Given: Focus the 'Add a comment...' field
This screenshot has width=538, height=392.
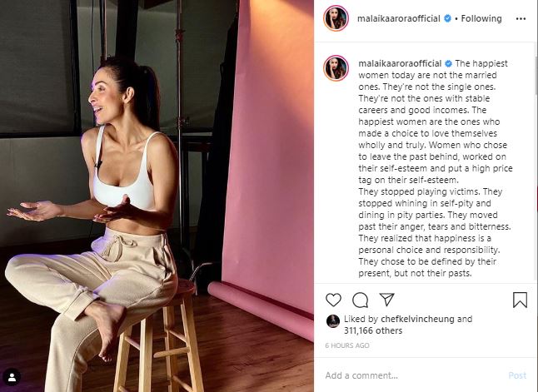Looking at the screenshot, I should tap(408, 375).
